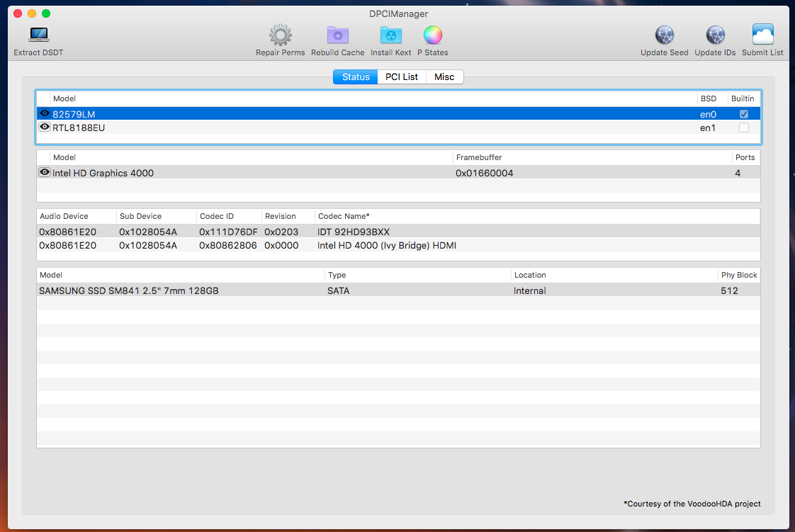Click the Submit List cloud icon

(x=762, y=35)
